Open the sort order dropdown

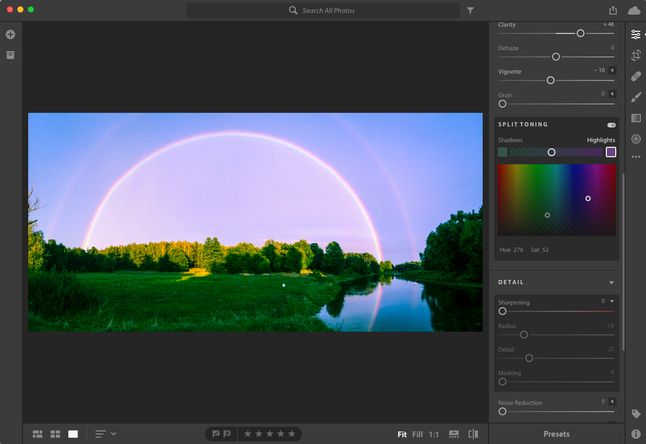pyautogui.click(x=105, y=434)
